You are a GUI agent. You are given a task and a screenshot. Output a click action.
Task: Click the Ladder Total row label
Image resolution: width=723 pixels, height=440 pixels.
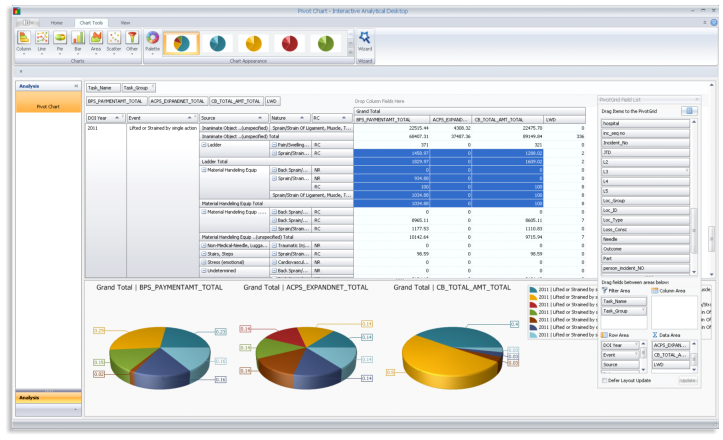point(276,161)
